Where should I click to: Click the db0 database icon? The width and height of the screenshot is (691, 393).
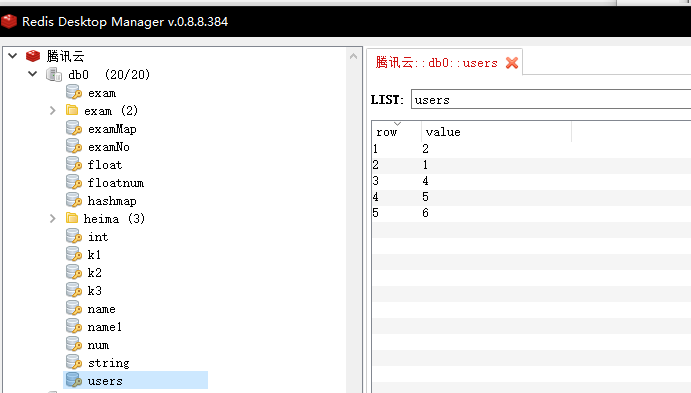(54, 74)
